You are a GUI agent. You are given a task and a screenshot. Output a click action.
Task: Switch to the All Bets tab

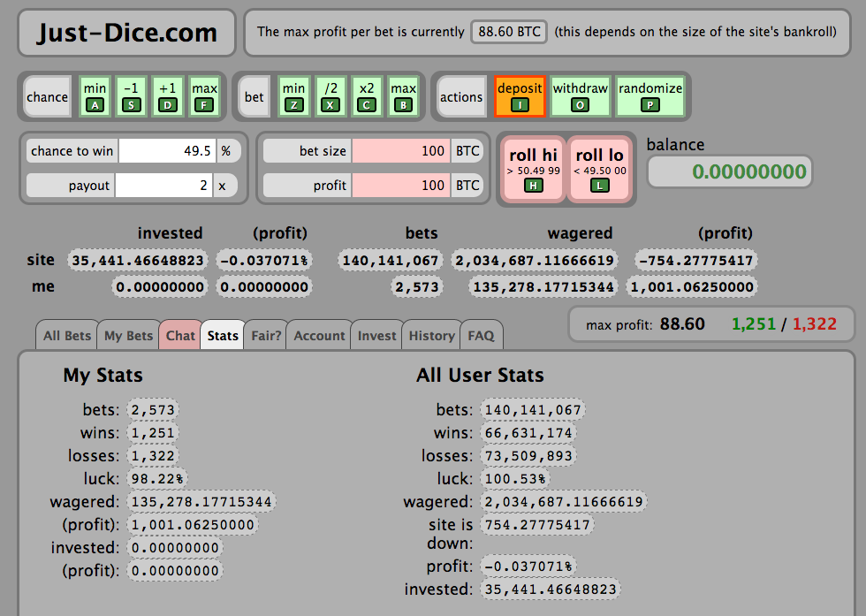[67, 335]
